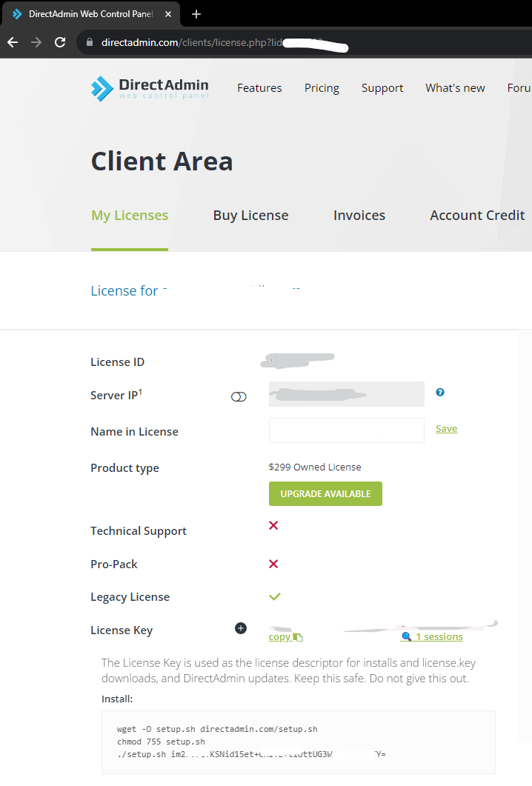Click the wget setup.sh command line

pyautogui.click(x=217, y=730)
